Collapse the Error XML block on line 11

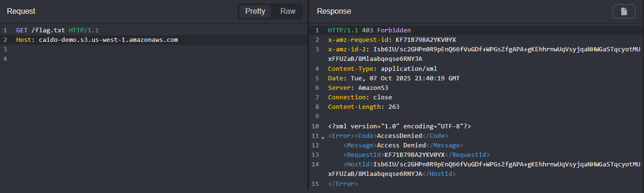tap(323, 136)
